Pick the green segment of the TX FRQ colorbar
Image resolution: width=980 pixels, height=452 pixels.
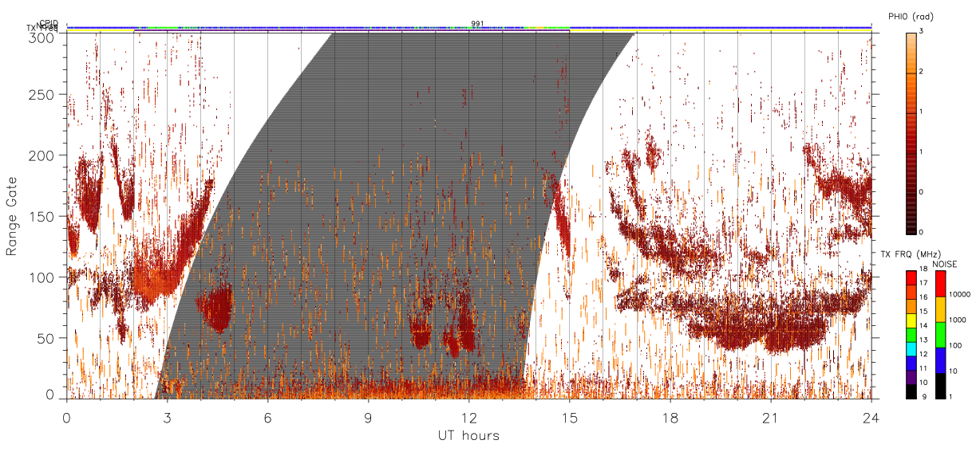point(911,333)
